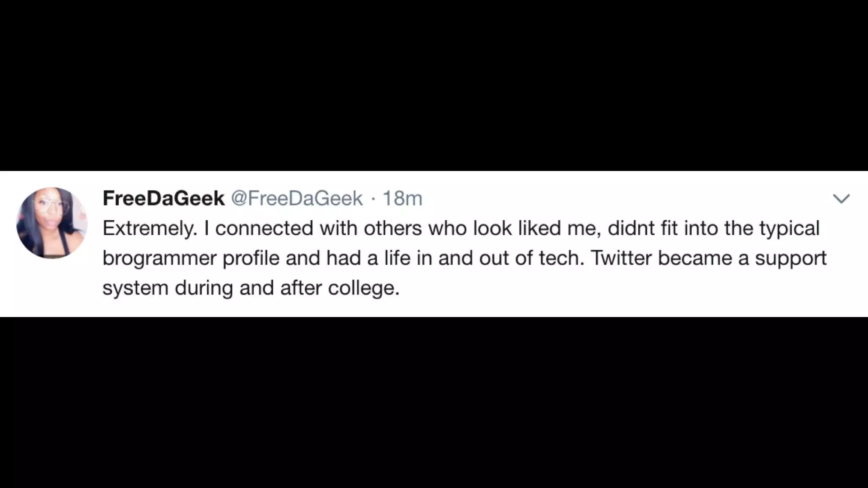Click the bold FreeDaGeek display name

tap(164, 198)
